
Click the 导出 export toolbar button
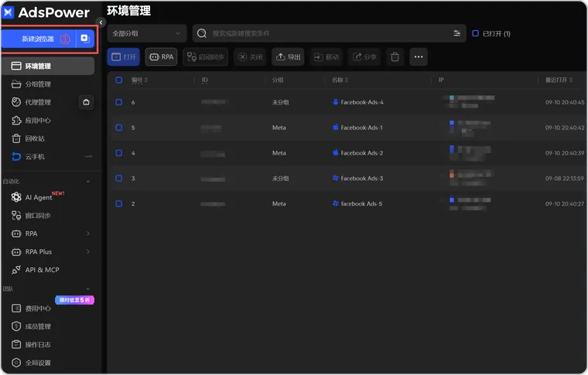(x=288, y=57)
